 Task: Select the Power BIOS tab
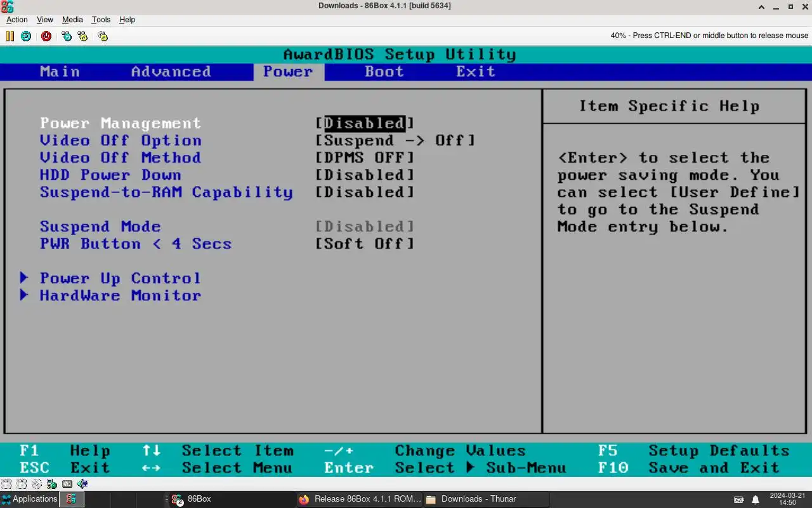(289, 72)
